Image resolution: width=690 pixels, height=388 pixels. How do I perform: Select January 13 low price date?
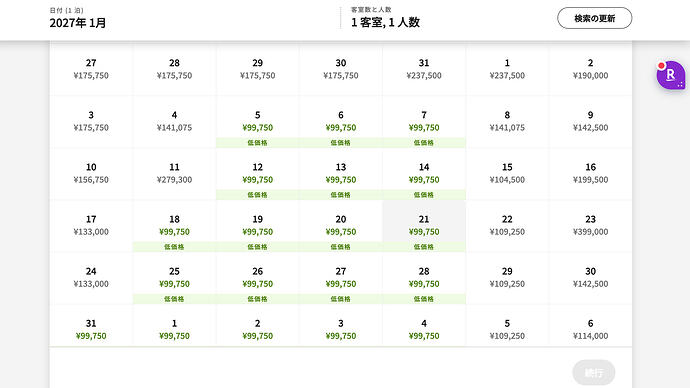(x=341, y=174)
